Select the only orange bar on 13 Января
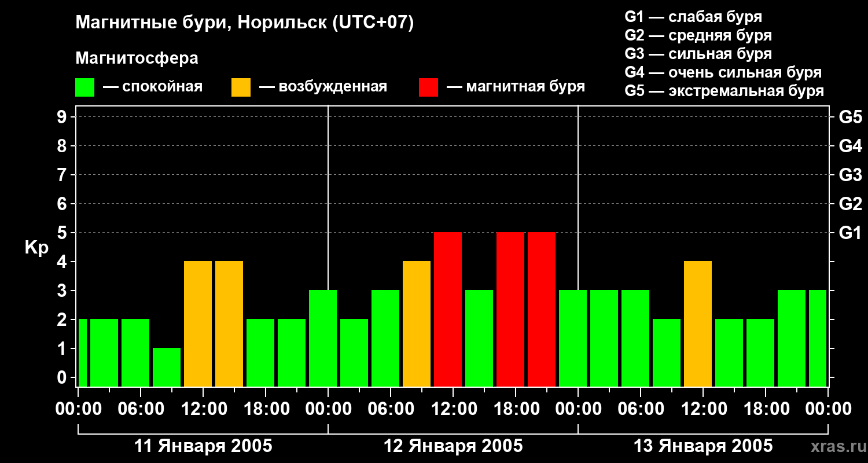Viewport: 868px width, 463px height. (698, 324)
